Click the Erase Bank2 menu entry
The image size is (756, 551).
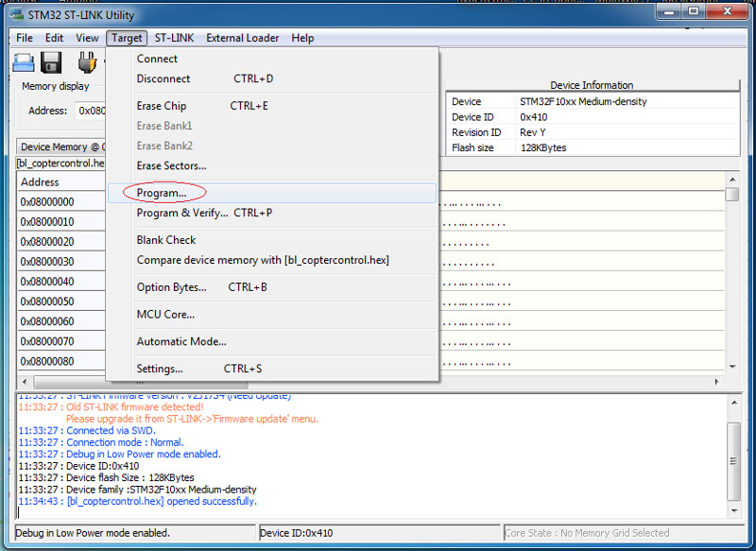tap(272, 146)
